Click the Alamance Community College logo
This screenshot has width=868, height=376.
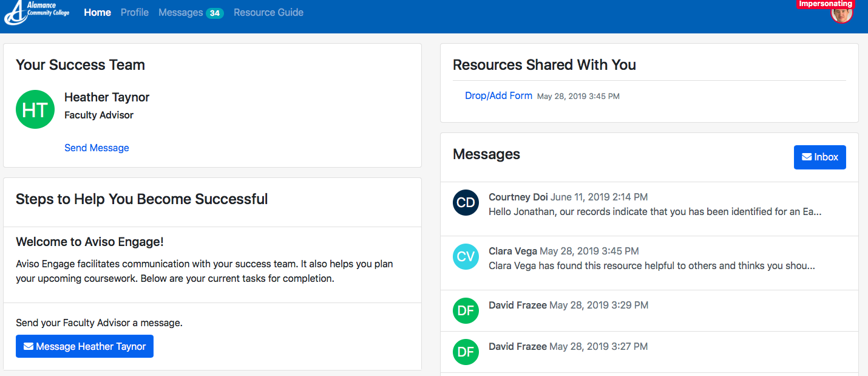(37, 13)
